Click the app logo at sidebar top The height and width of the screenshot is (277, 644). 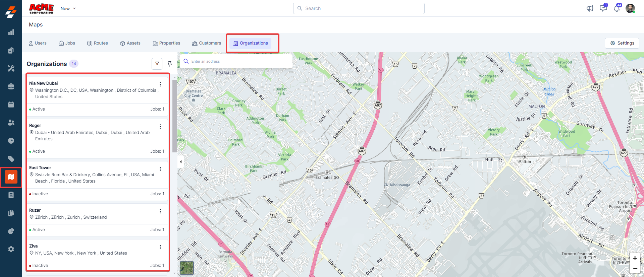[x=11, y=12]
